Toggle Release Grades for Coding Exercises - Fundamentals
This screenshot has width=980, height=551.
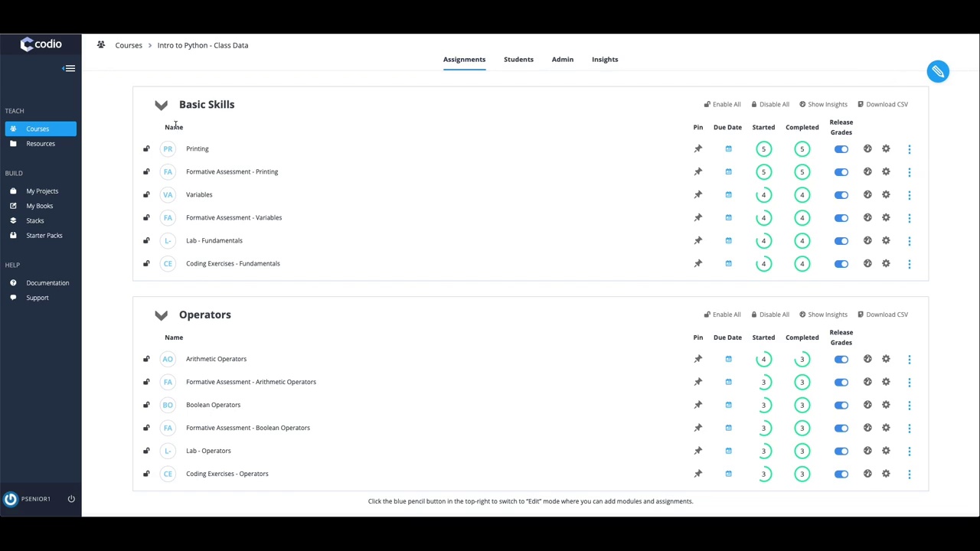pos(841,264)
